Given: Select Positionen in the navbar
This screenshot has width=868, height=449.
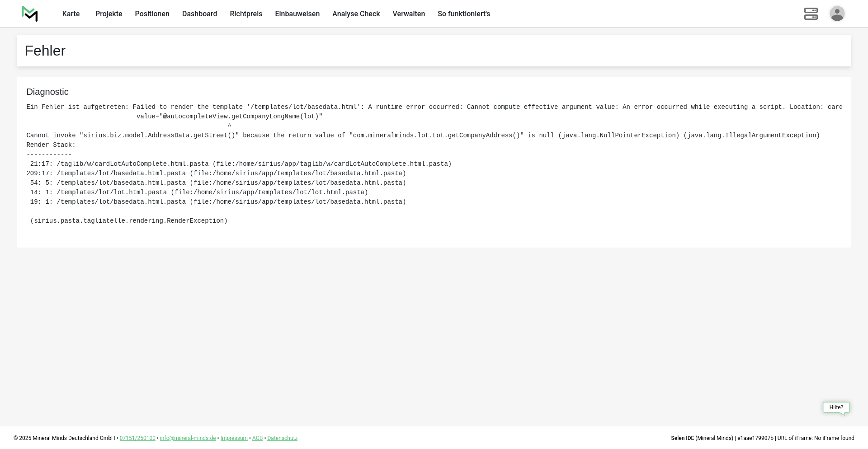Looking at the screenshot, I should 152,14.
